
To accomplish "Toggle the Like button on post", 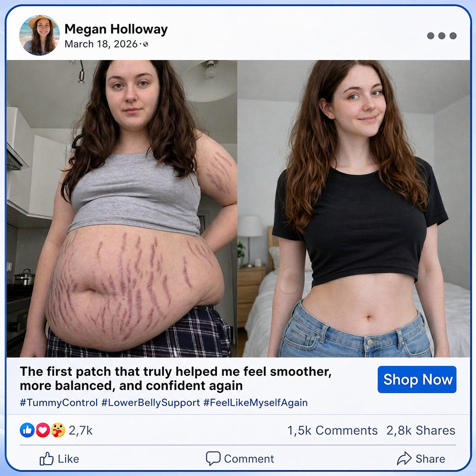I will [59, 459].
